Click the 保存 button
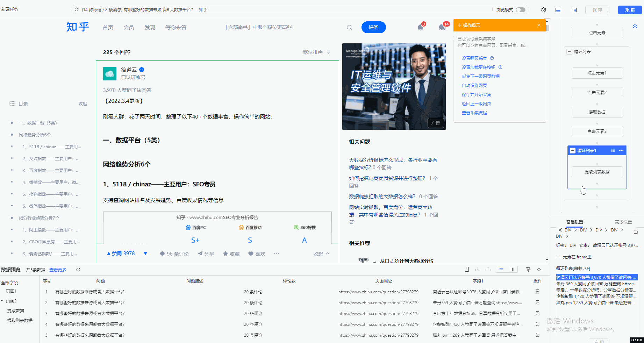Image resolution: width=644 pixels, height=343 pixels. 598,10
